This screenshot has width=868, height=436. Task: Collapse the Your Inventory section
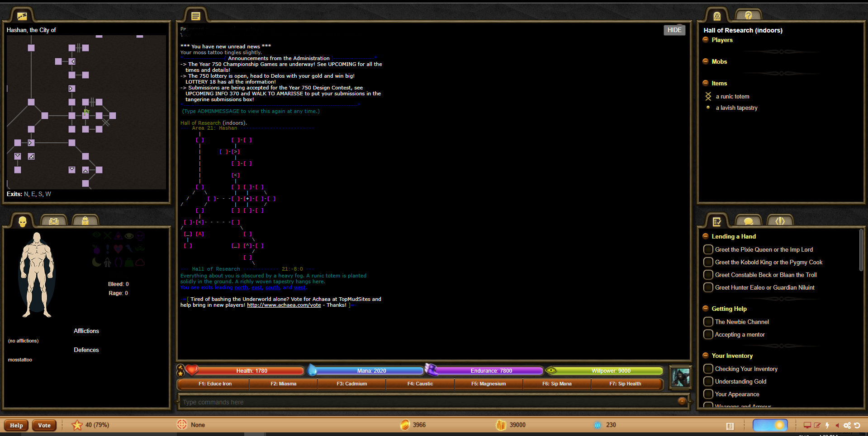(x=705, y=356)
